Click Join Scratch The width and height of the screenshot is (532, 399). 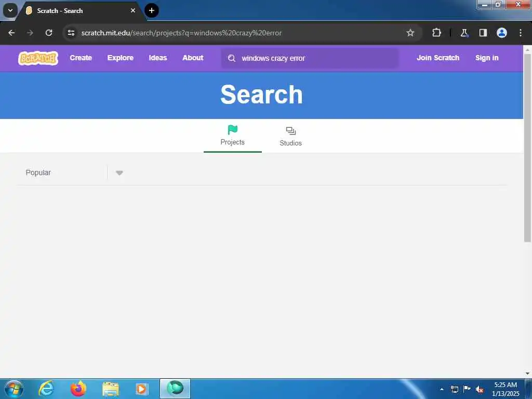coord(438,58)
